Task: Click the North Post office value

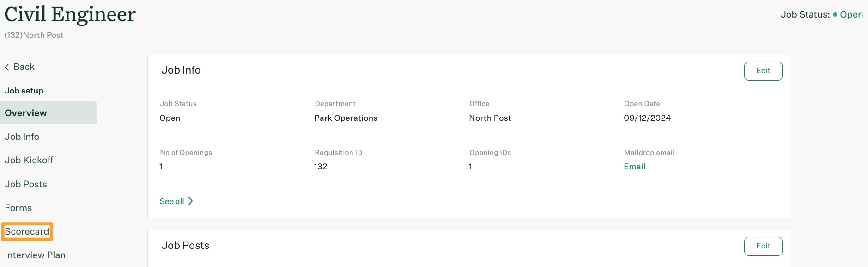Action: [490, 118]
